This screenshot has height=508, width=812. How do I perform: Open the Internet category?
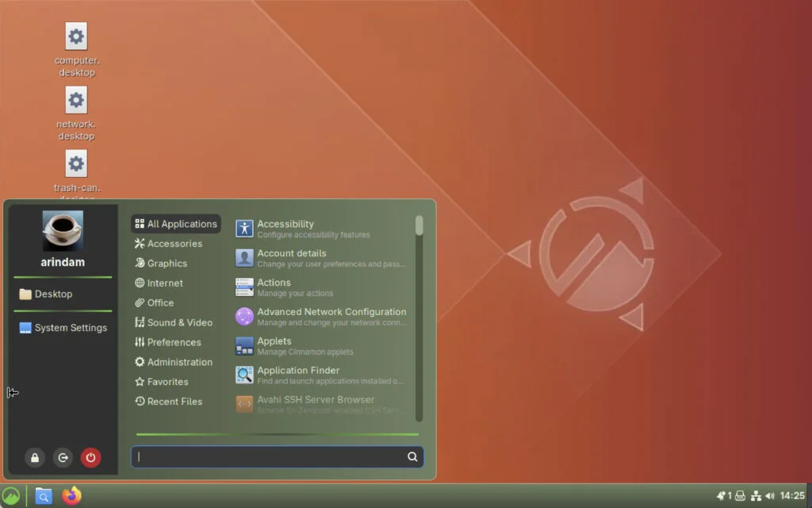coord(164,283)
